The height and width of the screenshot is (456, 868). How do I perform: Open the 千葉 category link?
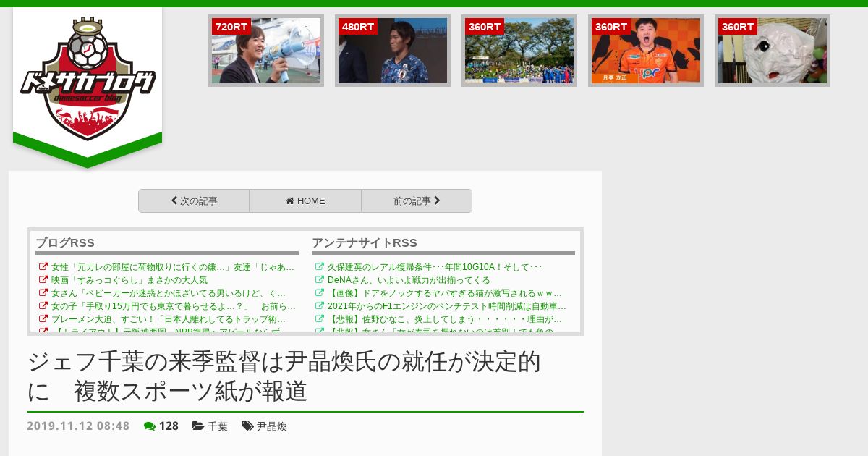pyautogui.click(x=218, y=427)
